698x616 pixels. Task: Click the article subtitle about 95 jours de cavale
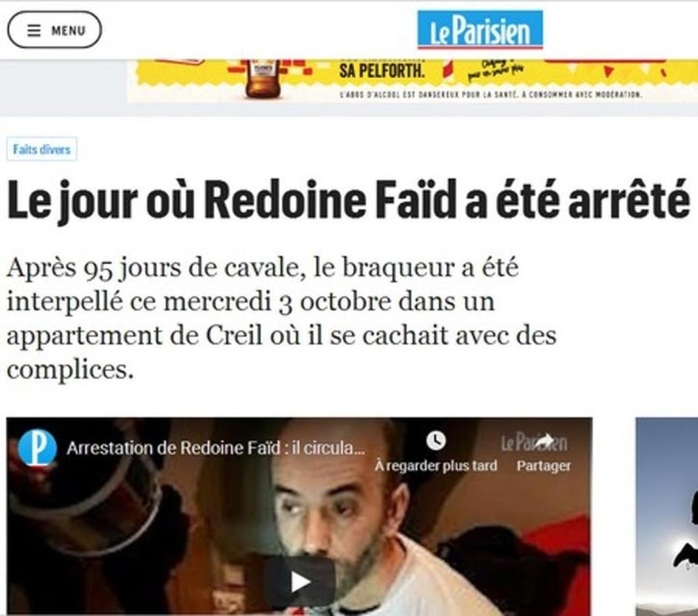(281, 319)
